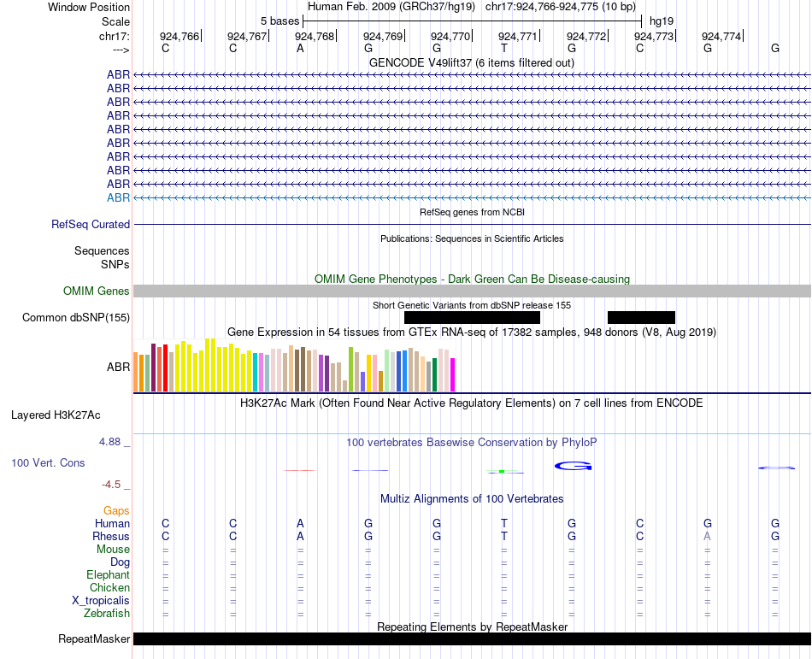The width and height of the screenshot is (812, 659).
Task: Click the 'Zebrafish' species label
Action: coord(107,613)
